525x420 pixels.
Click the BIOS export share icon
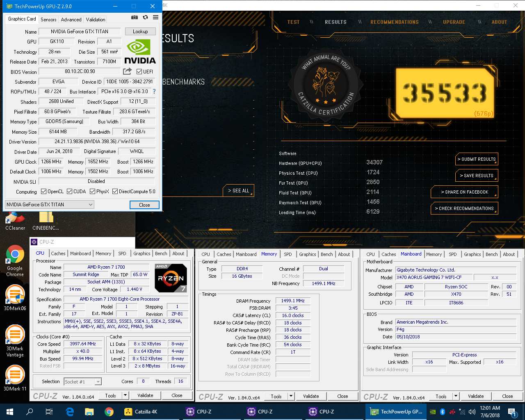coord(127,71)
